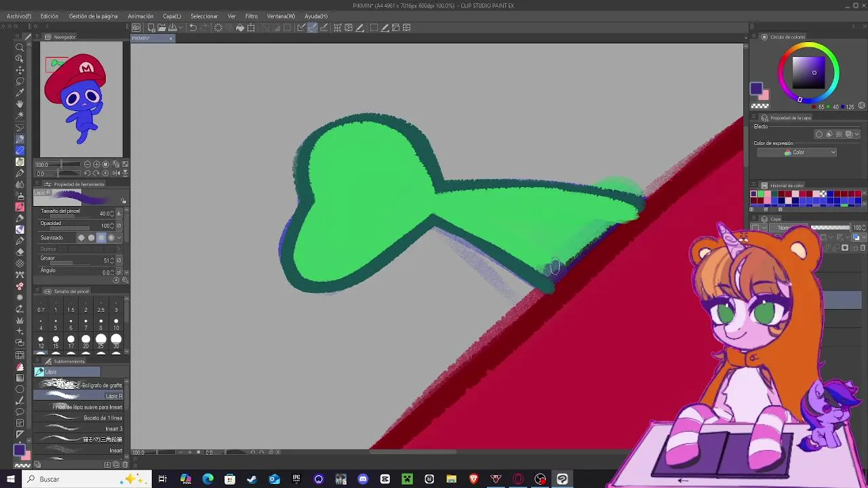
Task: Select the Auto select magic wand tool
Action: 20,116
